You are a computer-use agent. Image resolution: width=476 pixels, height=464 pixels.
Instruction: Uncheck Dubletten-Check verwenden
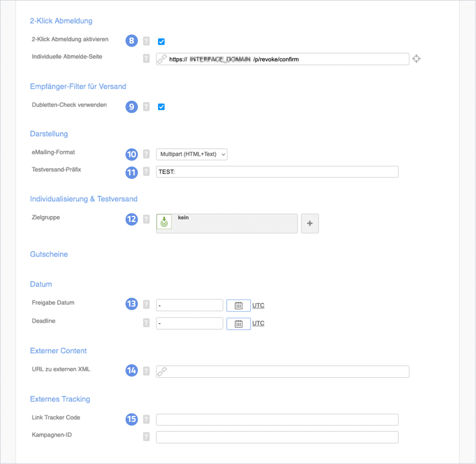pos(162,107)
